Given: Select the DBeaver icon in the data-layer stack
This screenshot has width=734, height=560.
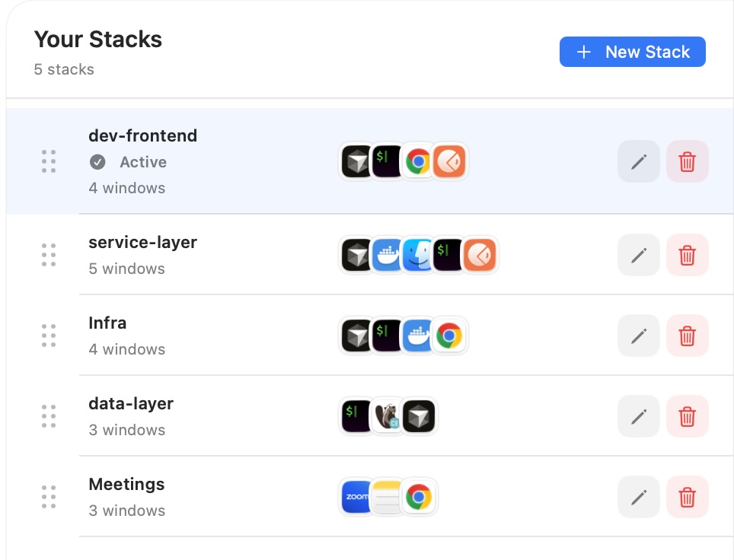Looking at the screenshot, I should 388,416.
